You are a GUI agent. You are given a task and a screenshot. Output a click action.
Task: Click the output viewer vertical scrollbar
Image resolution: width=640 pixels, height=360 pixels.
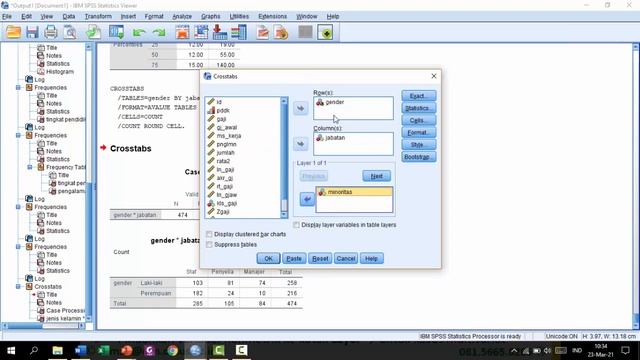pos(636,186)
